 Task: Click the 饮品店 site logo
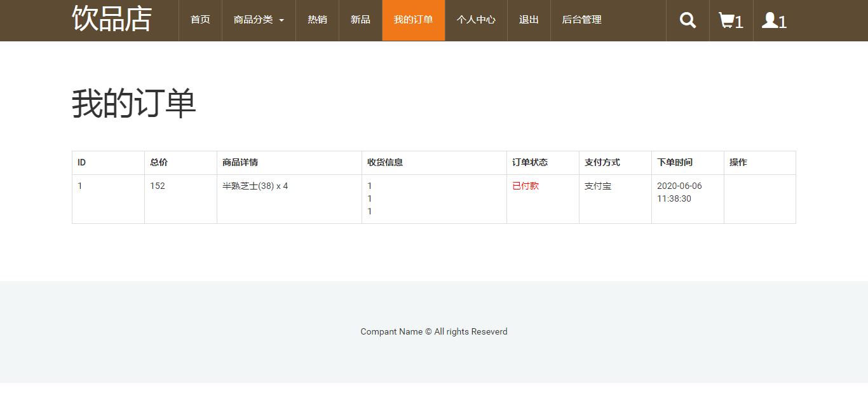pos(112,18)
